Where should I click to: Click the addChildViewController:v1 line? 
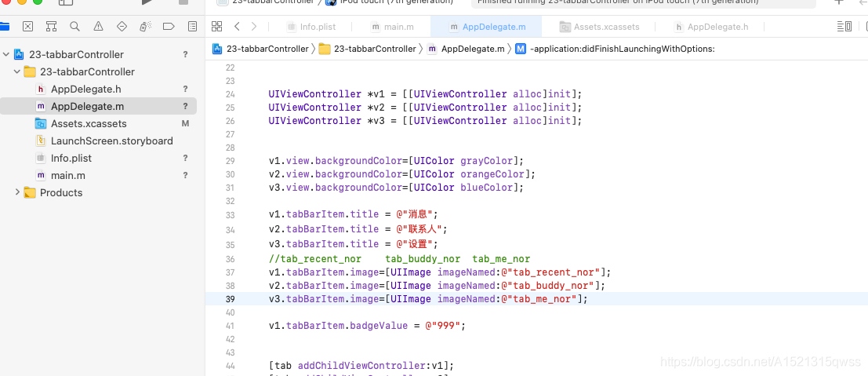pos(361,366)
